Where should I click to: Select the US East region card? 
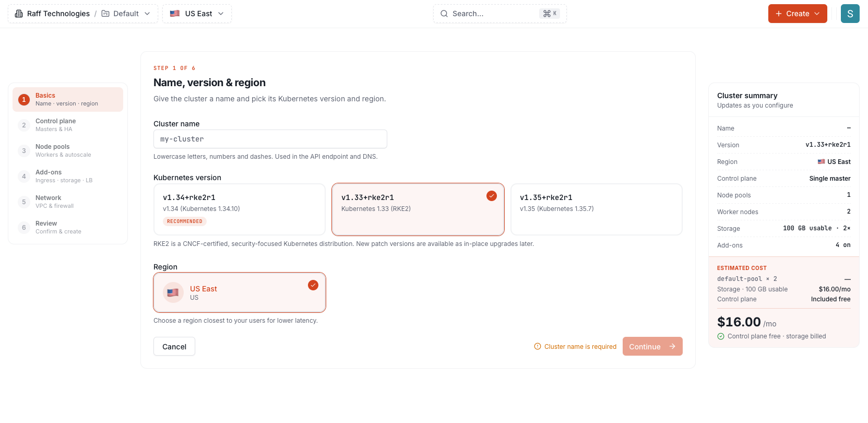240,292
